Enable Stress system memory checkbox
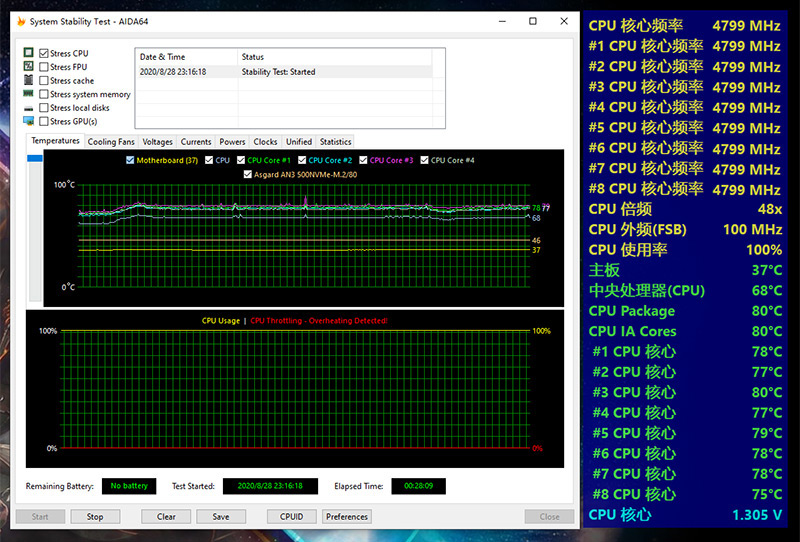The width and height of the screenshot is (800, 542). coord(44,94)
